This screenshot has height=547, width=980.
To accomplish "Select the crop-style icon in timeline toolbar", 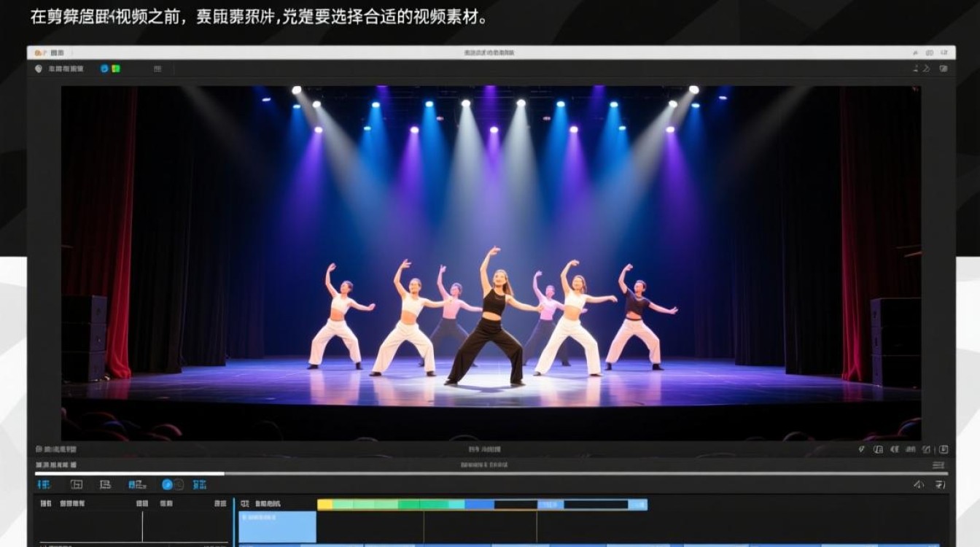I will coord(105,484).
